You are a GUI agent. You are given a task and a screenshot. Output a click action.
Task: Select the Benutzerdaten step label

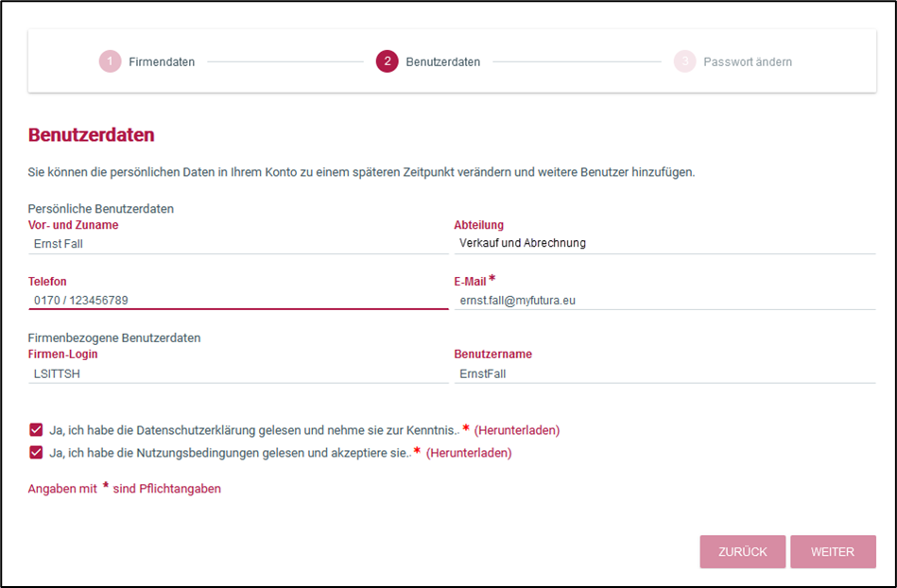point(442,62)
